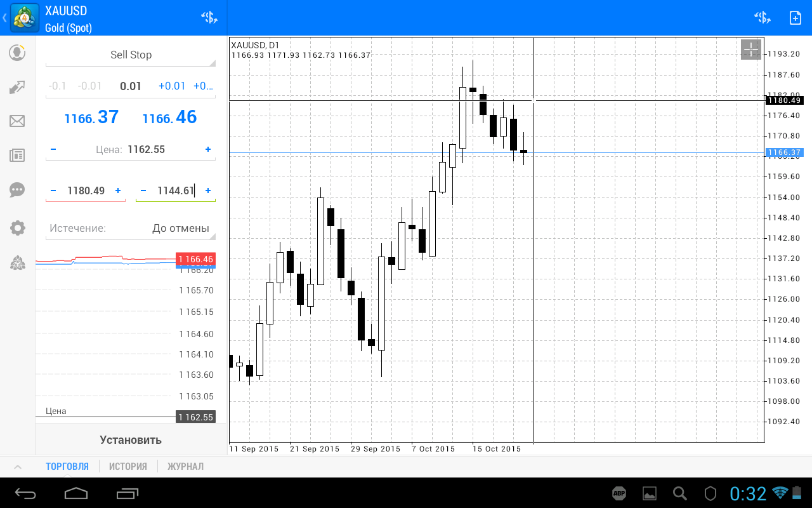Expand the bottom panel with the up chevron
The height and width of the screenshot is (508, 812).
(x=18, y=467)
